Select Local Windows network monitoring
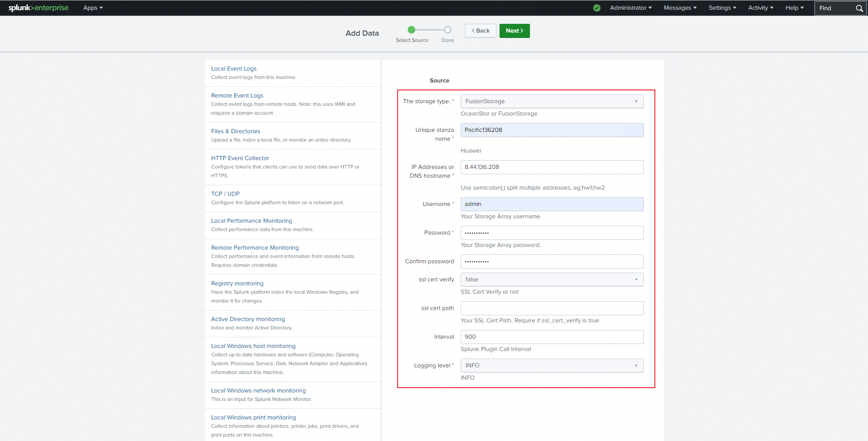 click(258, 391)
